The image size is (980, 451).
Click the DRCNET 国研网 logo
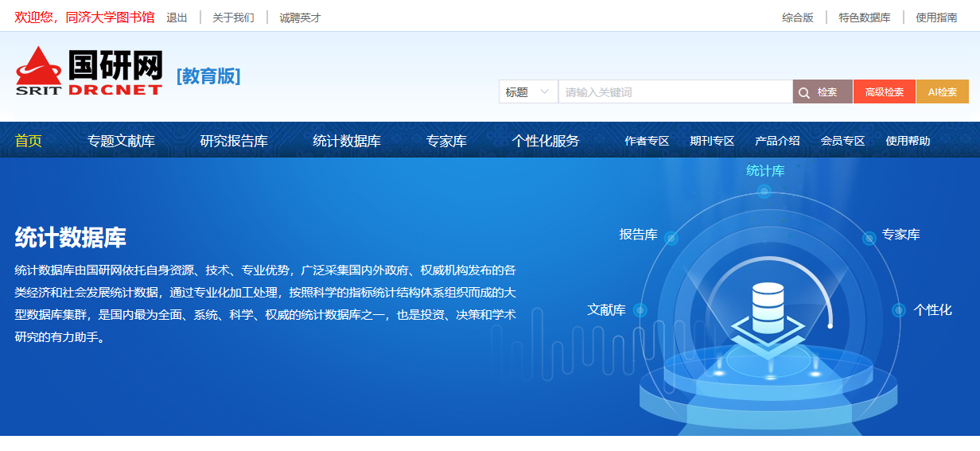click(x=89, y=72)
